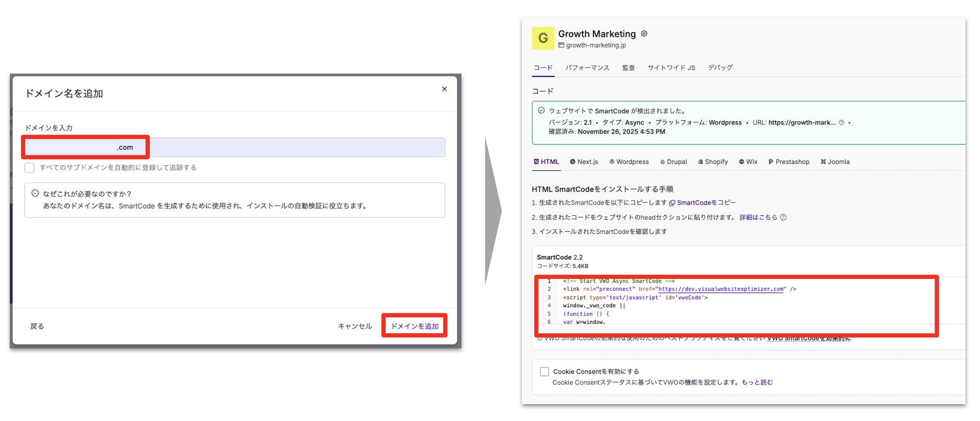Screen dimensions: 980x421
Task: Click the https://growth-mark... URL text
Action: pyautogui.click(x=802, y=122)
